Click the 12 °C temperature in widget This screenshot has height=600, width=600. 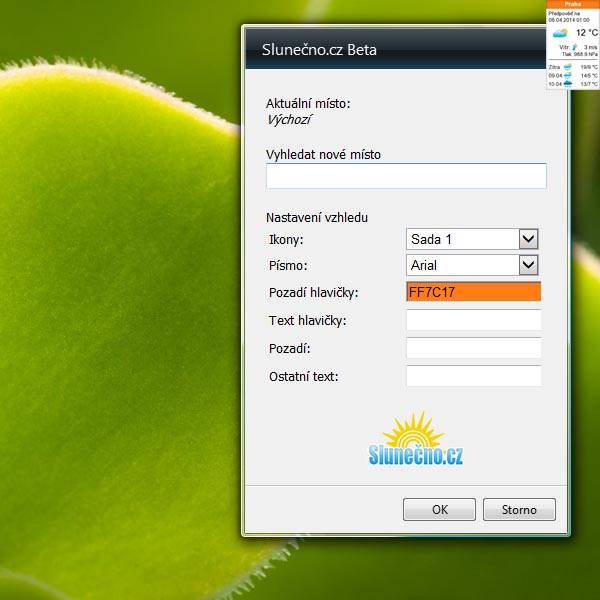pyautogui.click(x=586, y=33)
